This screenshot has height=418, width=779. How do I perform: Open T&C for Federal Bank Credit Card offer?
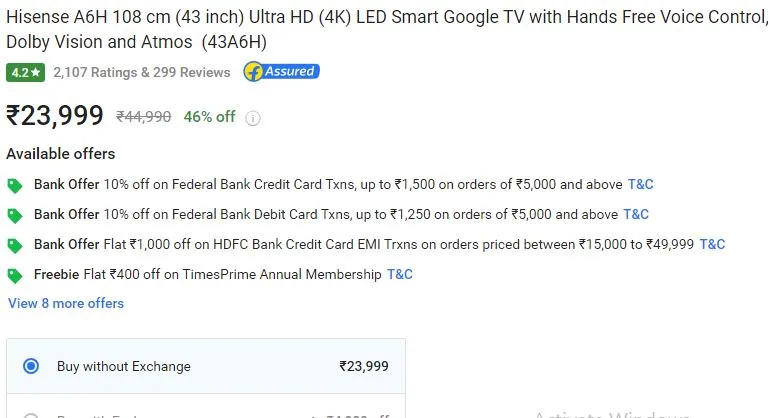point(640,184)
